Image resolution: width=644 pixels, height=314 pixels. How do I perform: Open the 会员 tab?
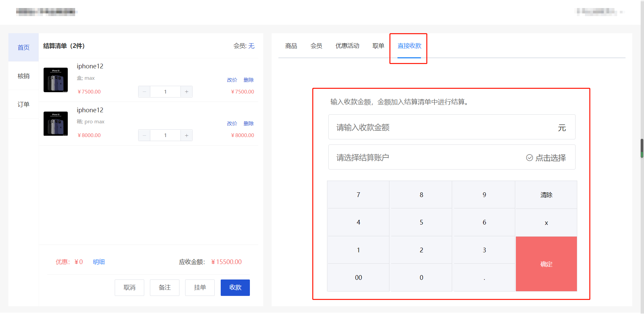(316, 46)
